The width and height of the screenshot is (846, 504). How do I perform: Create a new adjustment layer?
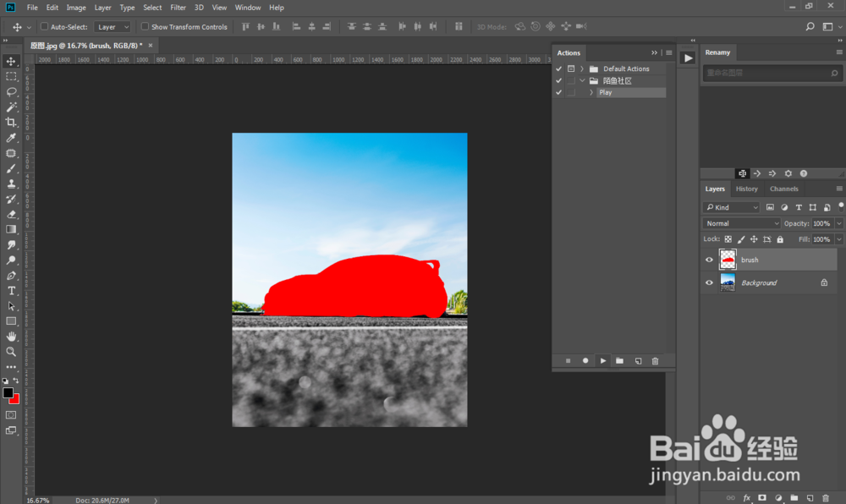(x=778, y=498)
